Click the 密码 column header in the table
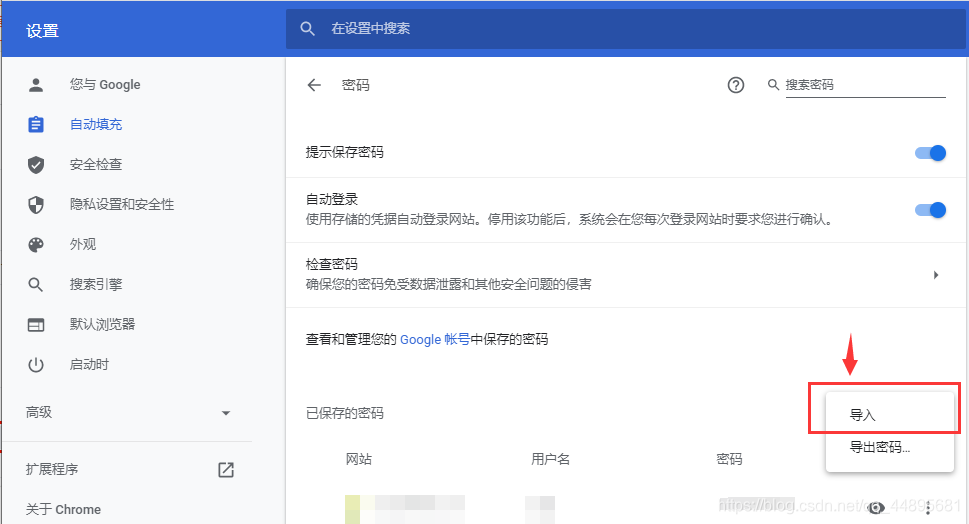The width and height of the screenshot is (969, 524). coord(729,459)
